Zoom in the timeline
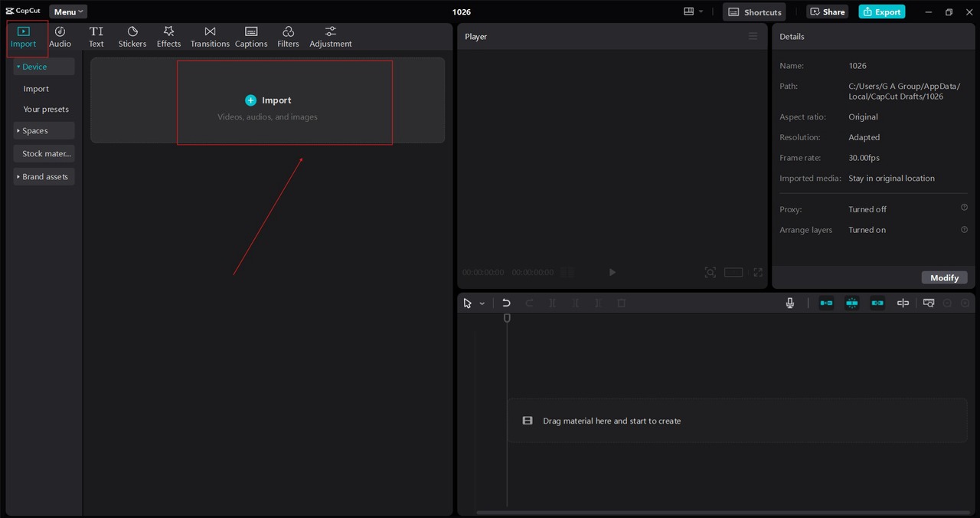 pos(965,303)
